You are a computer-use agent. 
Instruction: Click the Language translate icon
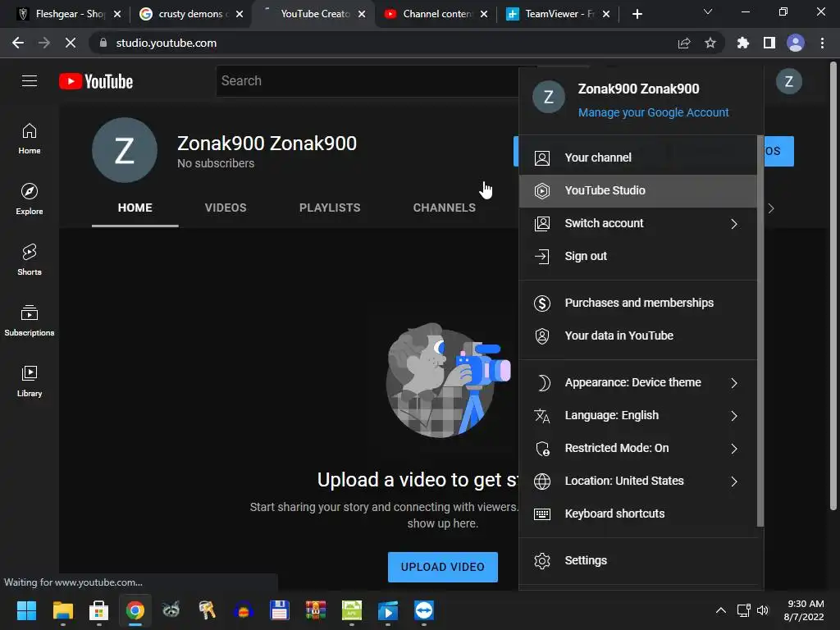click(x=542, y=416)
